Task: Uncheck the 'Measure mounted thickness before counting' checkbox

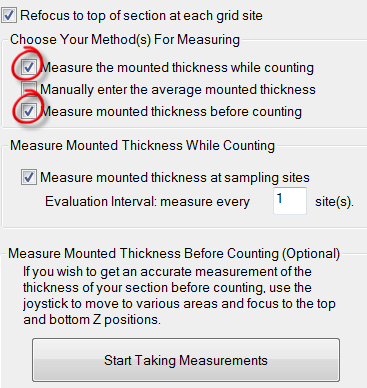Action: [x=28, y=111]
